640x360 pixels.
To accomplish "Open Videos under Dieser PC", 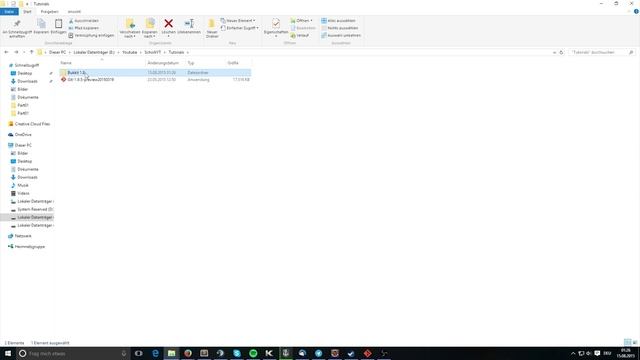I will (x=23, y=193).
